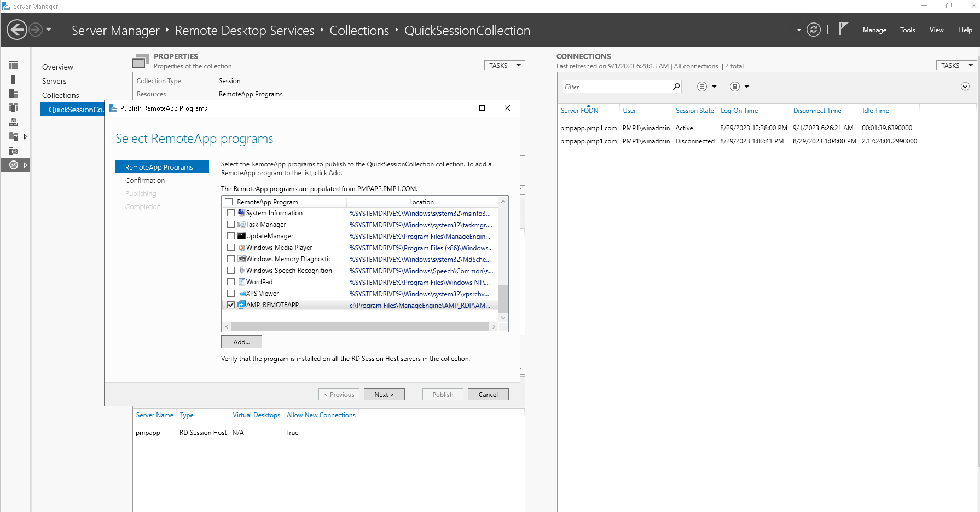Open File and Storage Services sidebar icon

tap(14, 136)
